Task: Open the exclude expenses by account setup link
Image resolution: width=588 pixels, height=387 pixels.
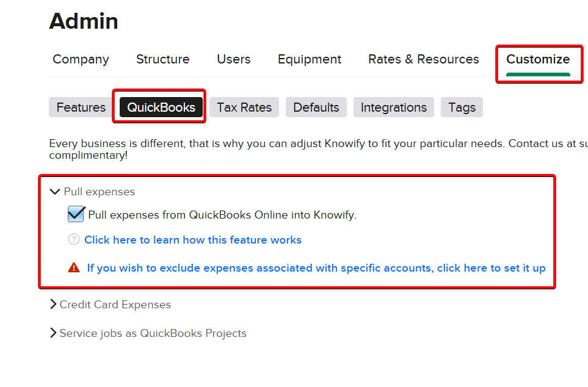Action: 316,268
